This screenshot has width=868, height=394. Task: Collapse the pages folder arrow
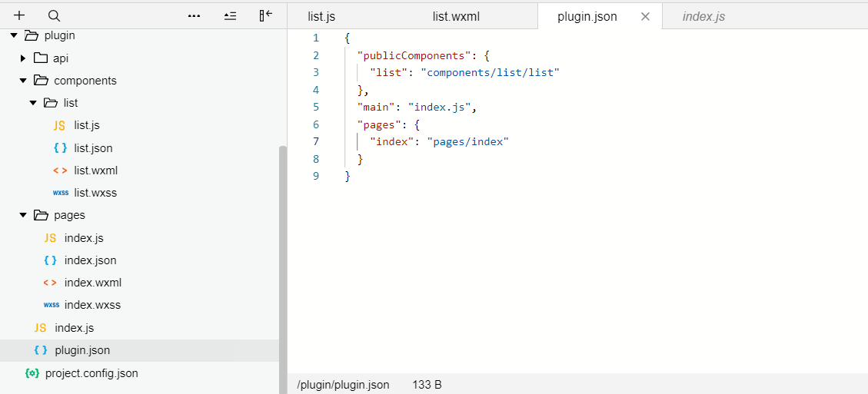24,215
